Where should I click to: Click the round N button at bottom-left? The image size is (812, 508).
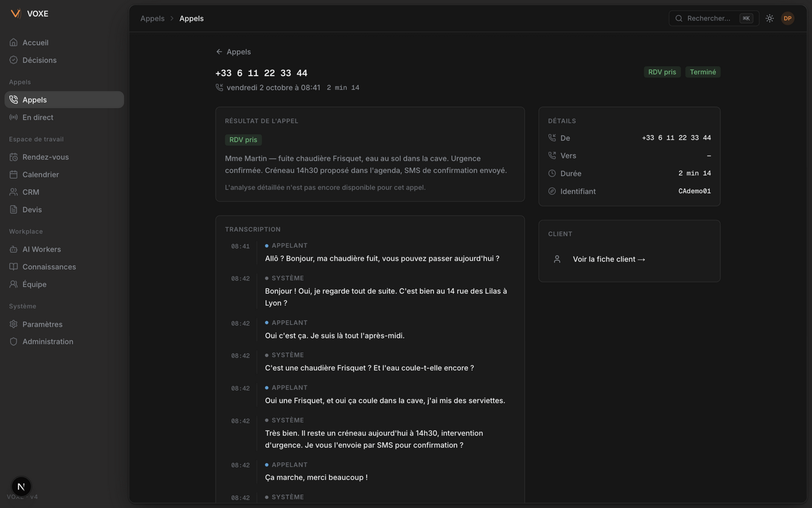coord(21,487)
